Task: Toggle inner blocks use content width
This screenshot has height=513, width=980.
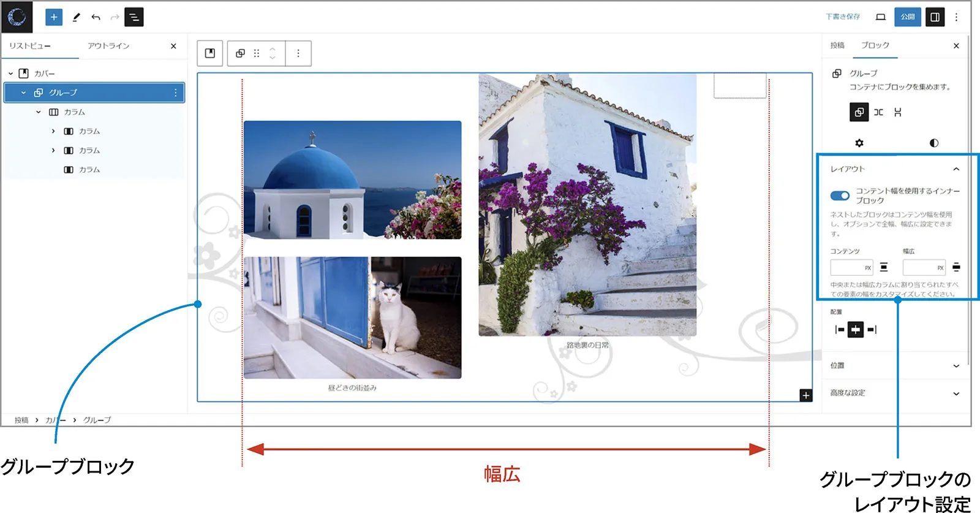Action: (x=840, y=196)
